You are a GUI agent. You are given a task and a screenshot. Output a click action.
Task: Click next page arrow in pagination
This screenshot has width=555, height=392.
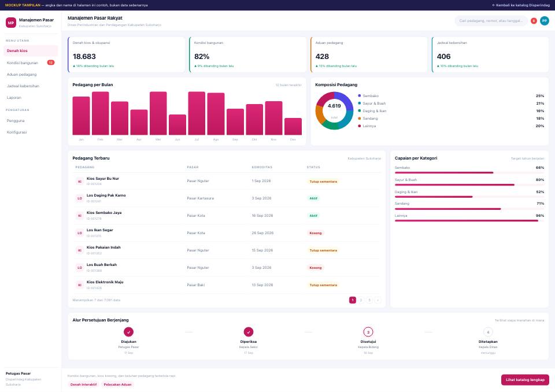378,300
